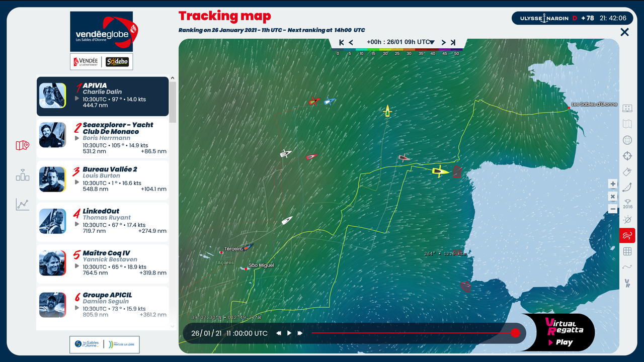Zoom out with the minus button
The image size is (644, 362).
613,209
